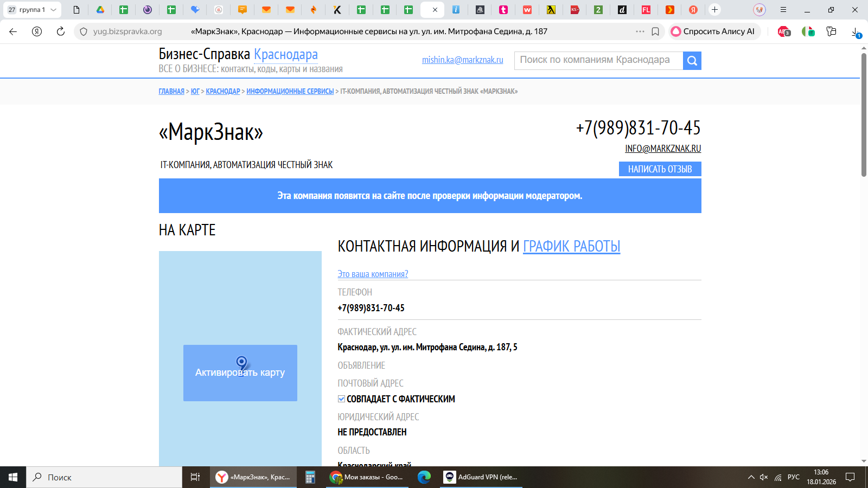The image size is (868, 488).
Task: Switch to the red FL tab
Action: pyautogui.click(x=646, y=10)
